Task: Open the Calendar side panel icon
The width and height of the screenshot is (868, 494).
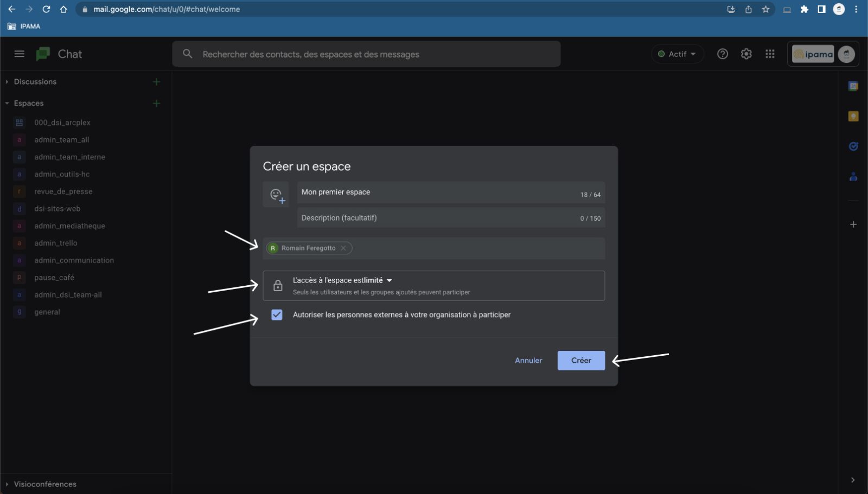Action: [x=853, y=86]
